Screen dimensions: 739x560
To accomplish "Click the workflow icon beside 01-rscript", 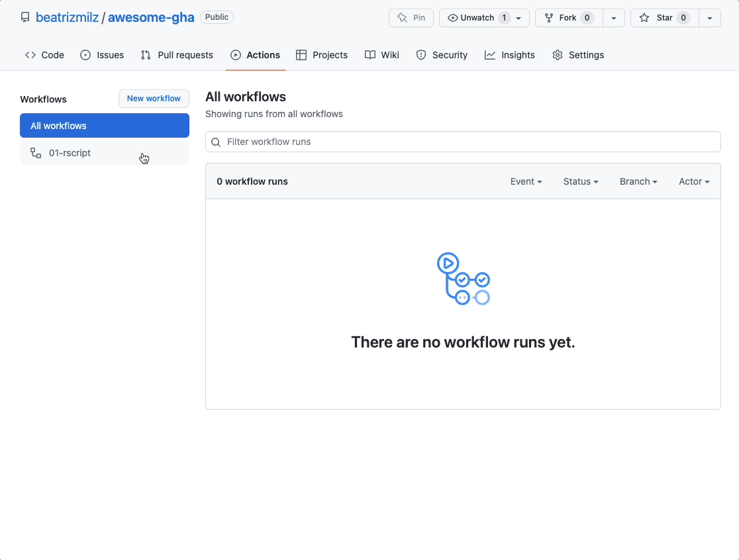I will tap(36, 153).
